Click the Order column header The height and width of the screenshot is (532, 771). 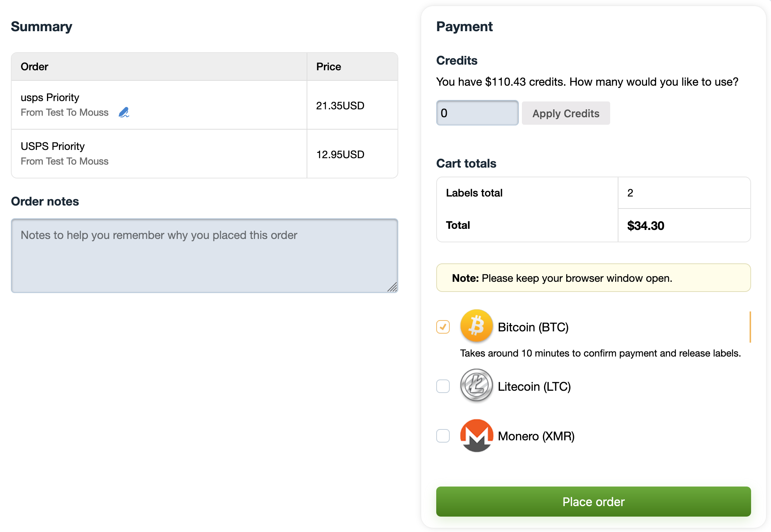click(x=35, y=67)
